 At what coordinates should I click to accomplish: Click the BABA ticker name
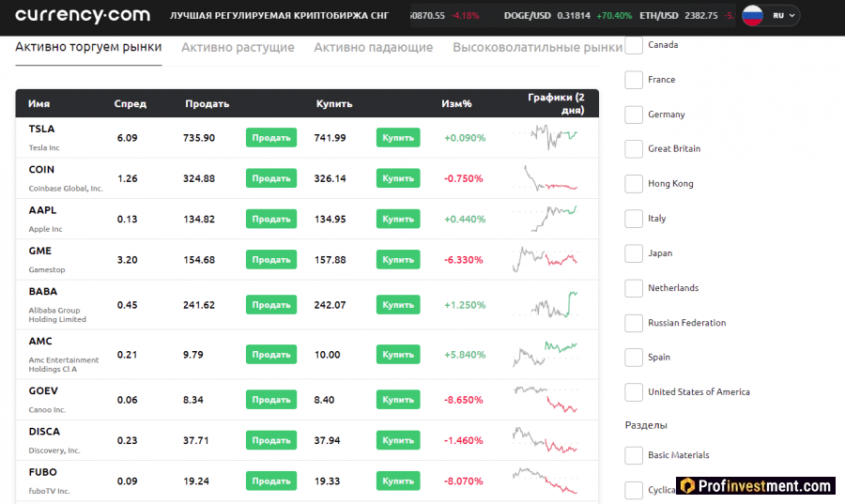(42, 291)
